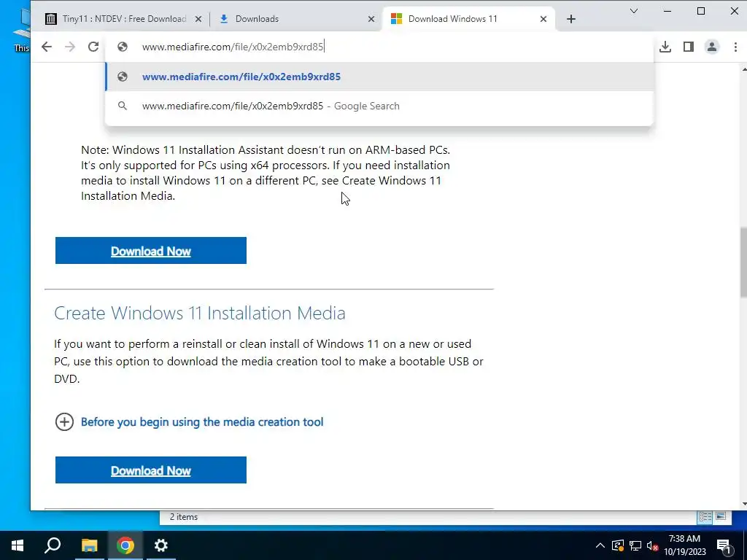Click globe icon in the address bar

coord(123,47)
